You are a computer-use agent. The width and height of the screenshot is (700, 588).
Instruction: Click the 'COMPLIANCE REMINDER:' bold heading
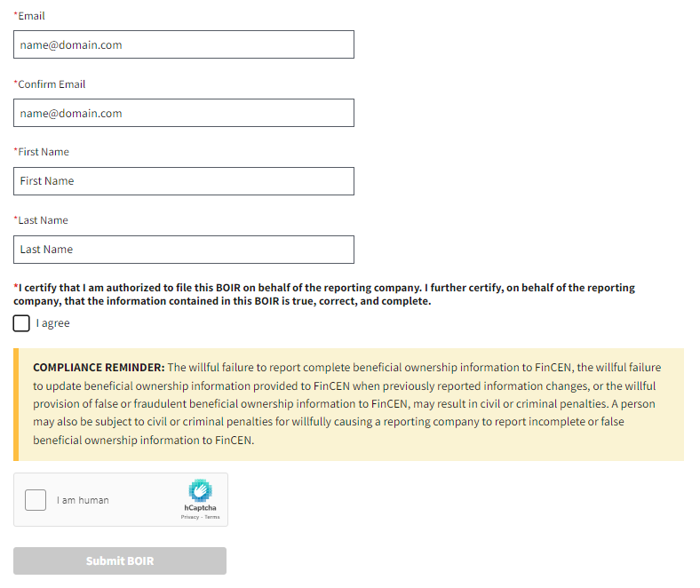(x=99, y=368)
